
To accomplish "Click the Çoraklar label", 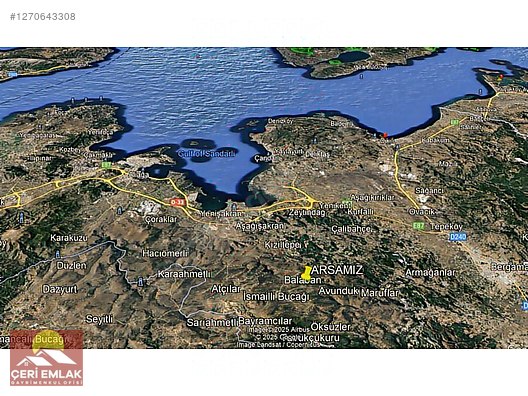I will (161, 219).
